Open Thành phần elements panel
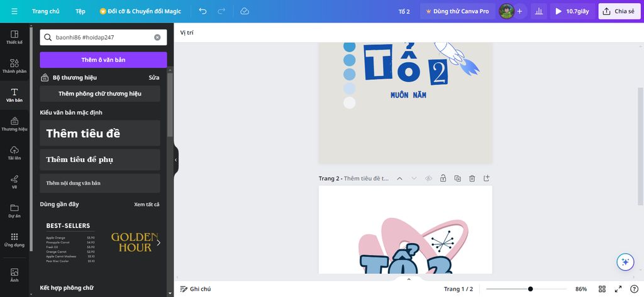The image size is (644, 297). pos(14,66)
